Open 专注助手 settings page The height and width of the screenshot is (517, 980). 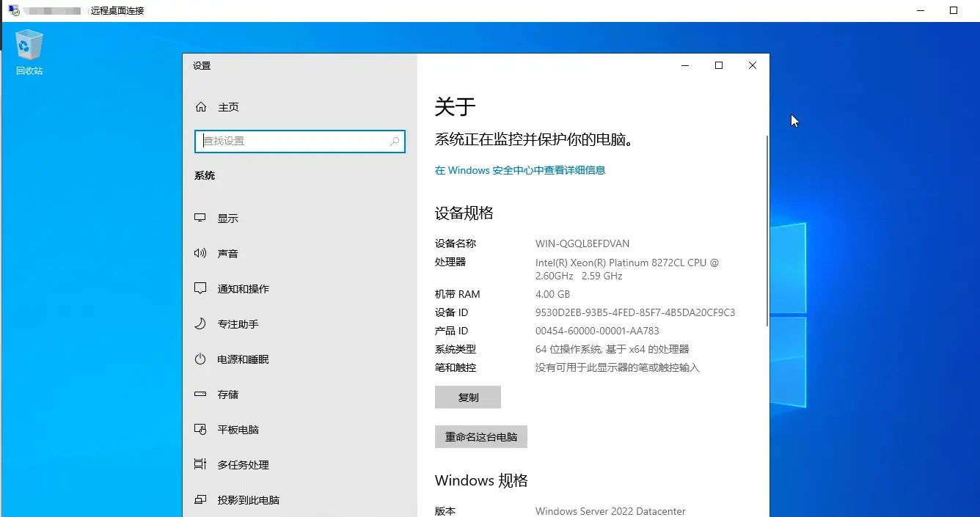pos(300,324)
